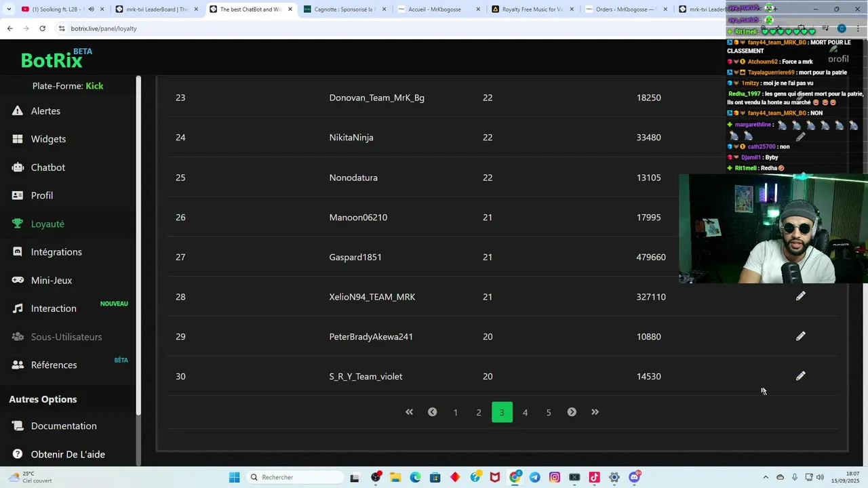Open Instagram from taskbar

[555, 477]
